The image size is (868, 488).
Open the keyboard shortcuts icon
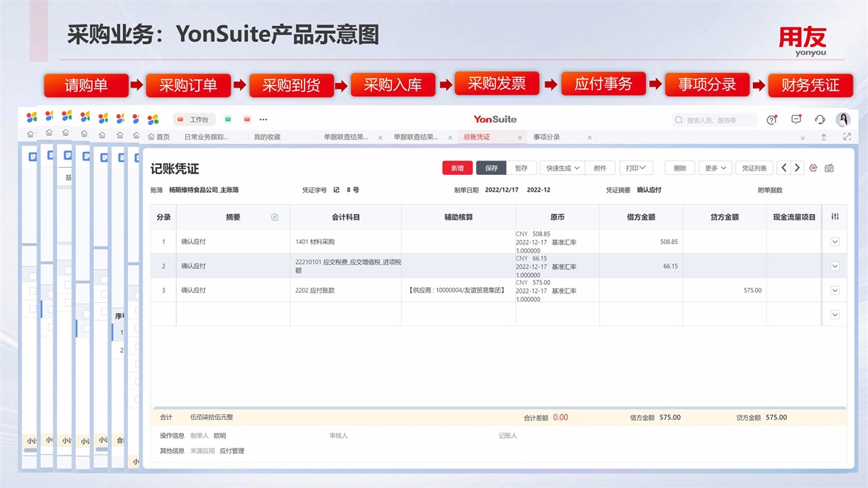coord(829,168)
